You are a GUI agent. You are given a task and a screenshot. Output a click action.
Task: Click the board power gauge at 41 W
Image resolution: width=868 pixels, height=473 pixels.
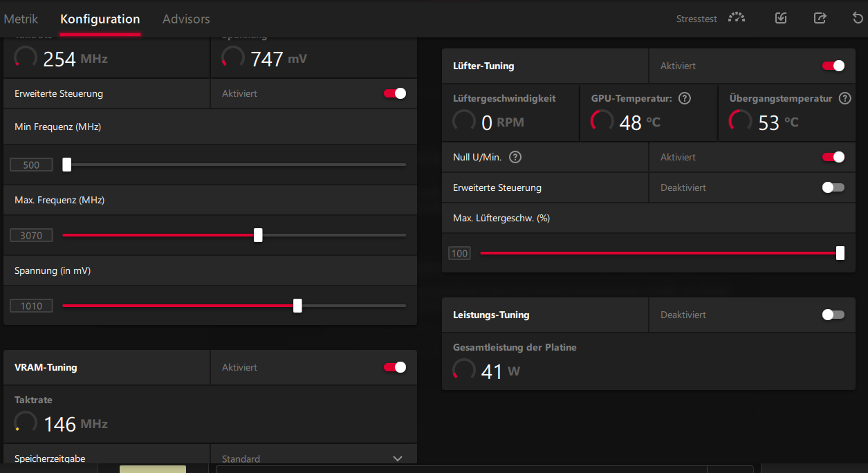coord(464,371)
